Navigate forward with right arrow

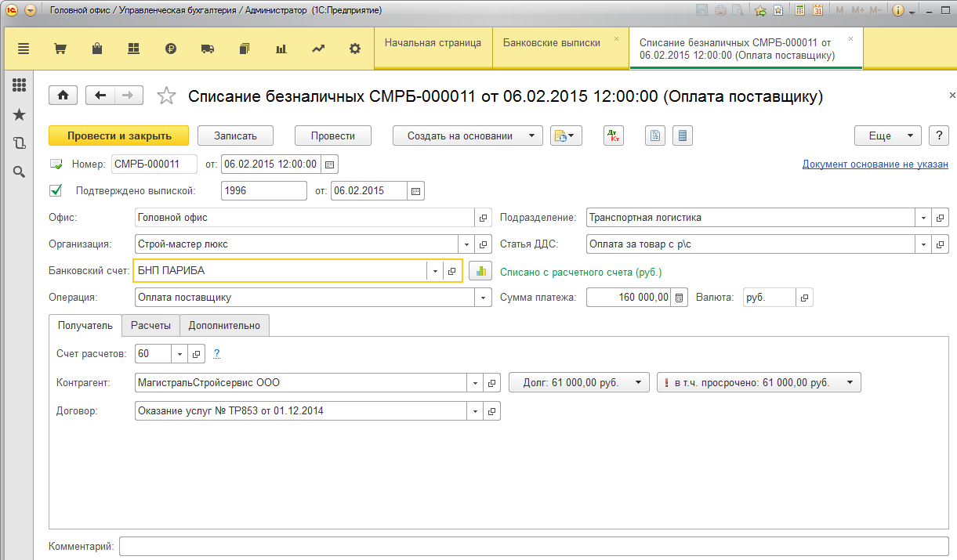[129, 95]
